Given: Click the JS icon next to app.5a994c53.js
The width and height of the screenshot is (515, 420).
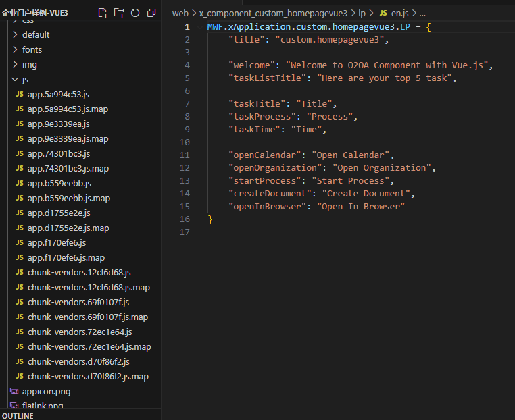Looking at the screenshot, I should coord(20,94).
